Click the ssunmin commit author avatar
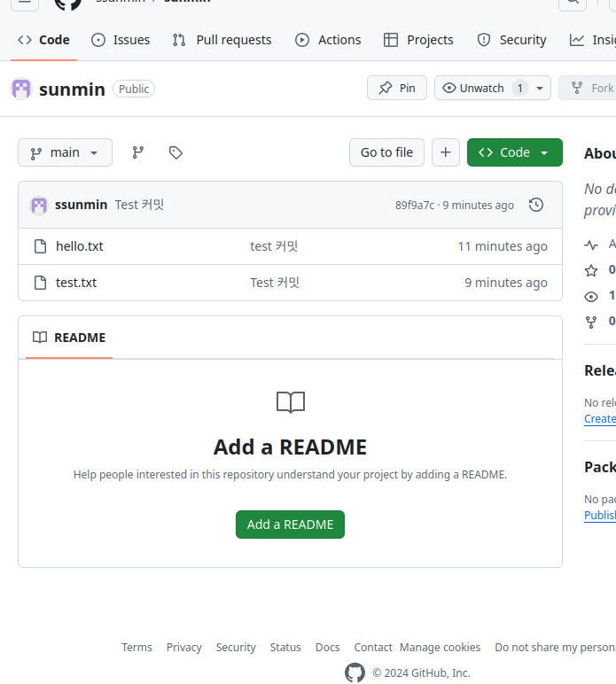 coord(39,205)
